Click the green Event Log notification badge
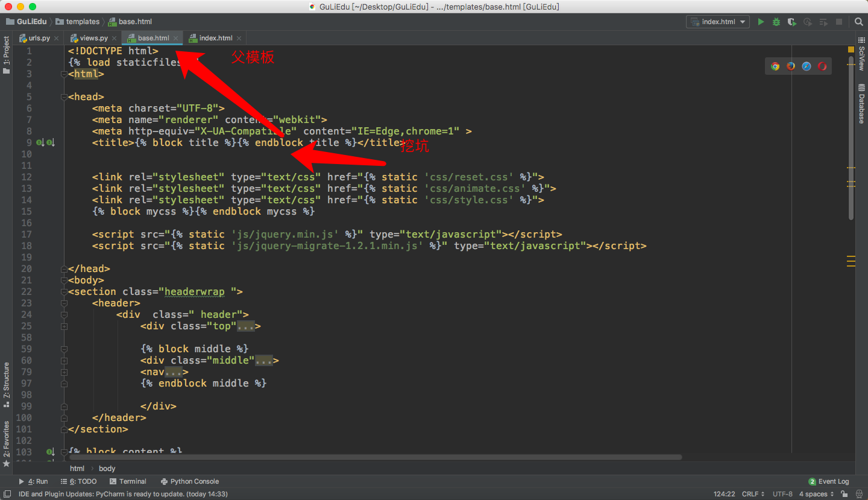The image size is (868, 500). coord(812,481)
